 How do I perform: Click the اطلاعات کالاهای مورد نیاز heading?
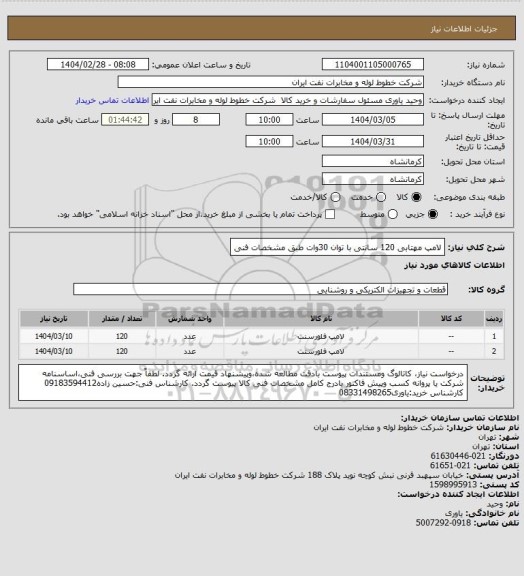(x=454, y=265)
